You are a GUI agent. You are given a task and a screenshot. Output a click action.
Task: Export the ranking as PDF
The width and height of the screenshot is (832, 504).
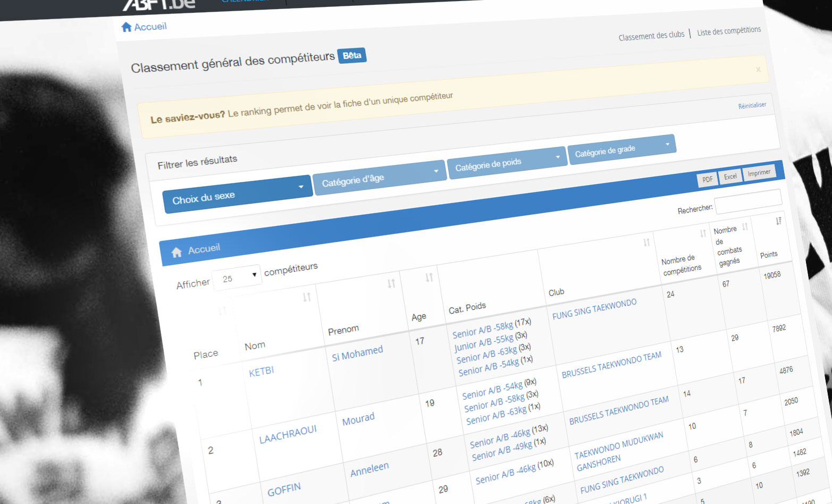tap(707, 180)
